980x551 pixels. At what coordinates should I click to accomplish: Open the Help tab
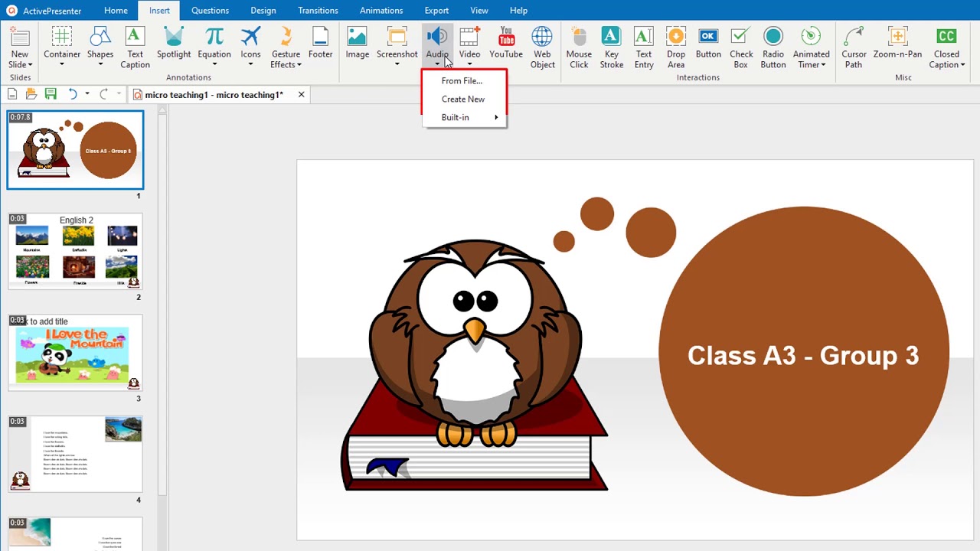point(518,10)
